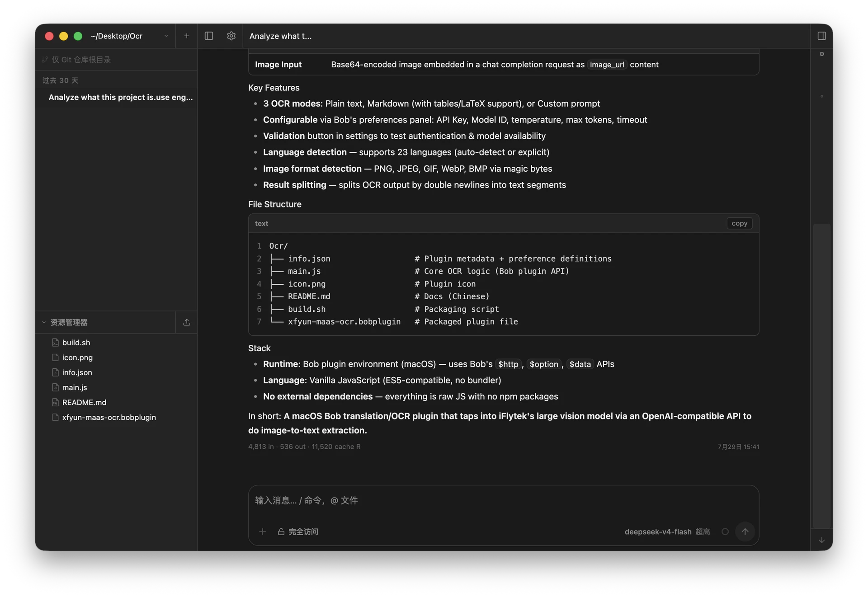
Task: Select the 'Analyze what t...' tab
Action: tap(280, 36)
